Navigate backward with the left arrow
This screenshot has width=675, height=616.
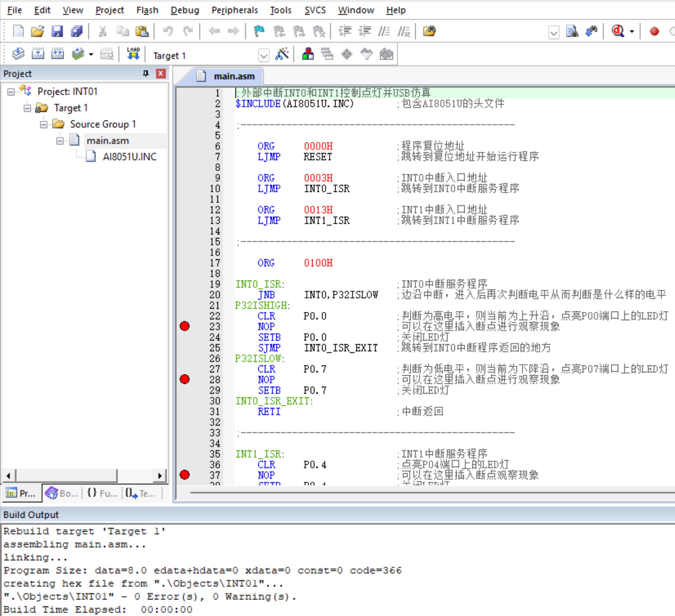[x=214, y=31]
